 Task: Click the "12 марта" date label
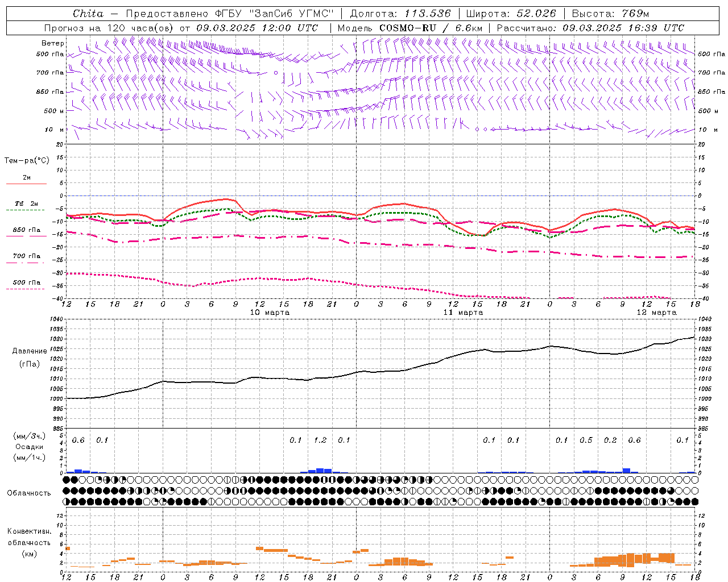coord(656,313)
